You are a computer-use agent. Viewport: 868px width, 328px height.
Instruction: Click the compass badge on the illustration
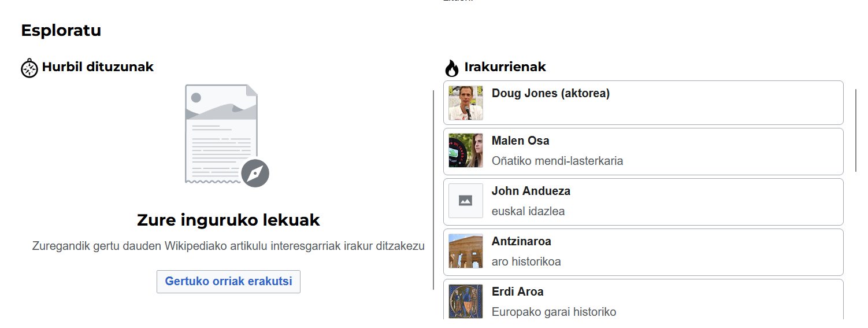(x=255, y=173)
